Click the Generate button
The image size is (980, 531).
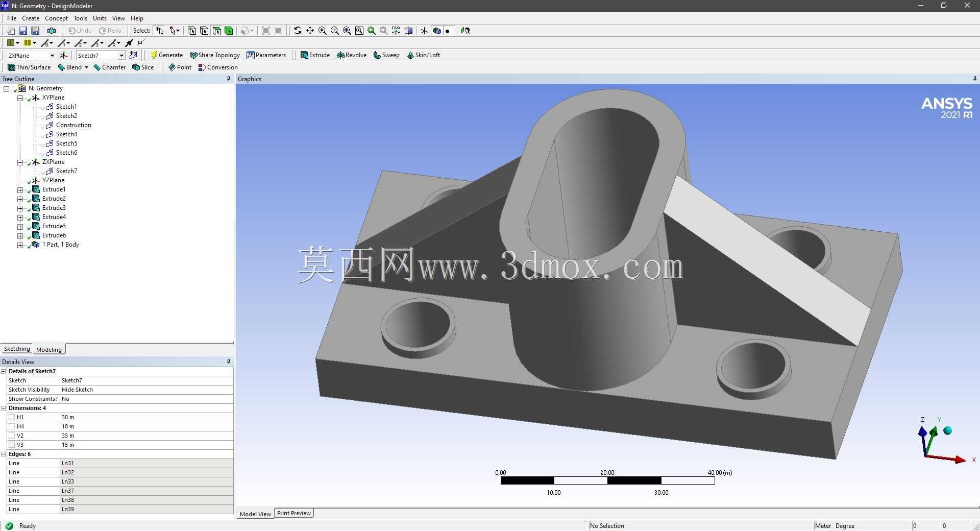pos(166,55)
